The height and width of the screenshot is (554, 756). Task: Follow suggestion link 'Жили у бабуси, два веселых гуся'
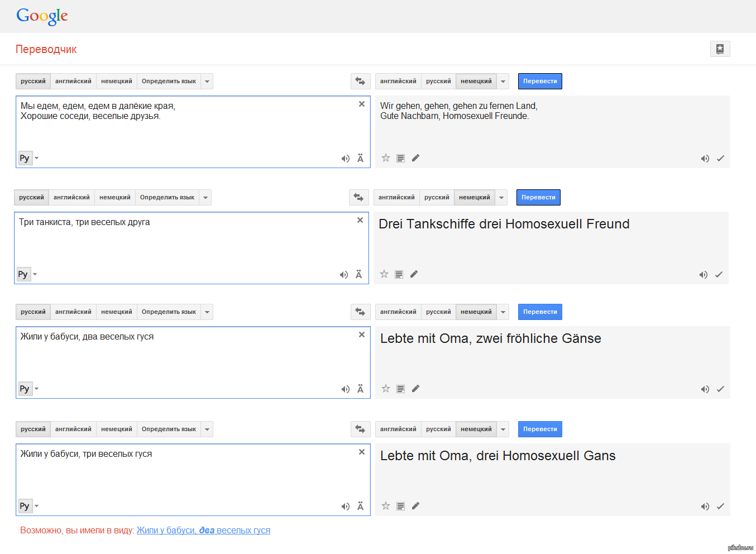(x=203, y=531)
